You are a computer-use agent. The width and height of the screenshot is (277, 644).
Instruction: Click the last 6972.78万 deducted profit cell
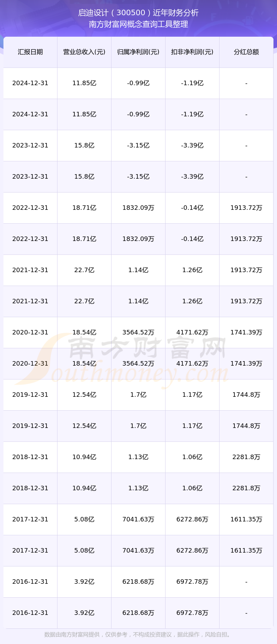point(192,613)
